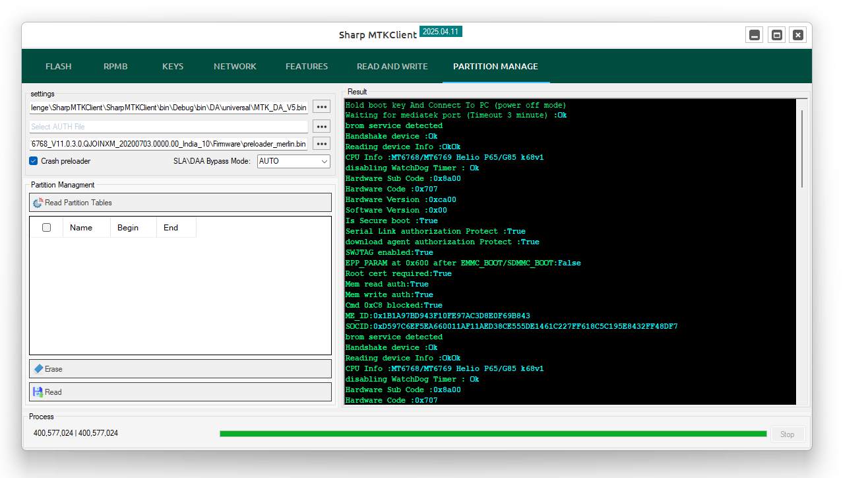Uncheck the Crash preloader checkbox
Viewport: 868px width, 478px height.
click(x=34, y=161)
